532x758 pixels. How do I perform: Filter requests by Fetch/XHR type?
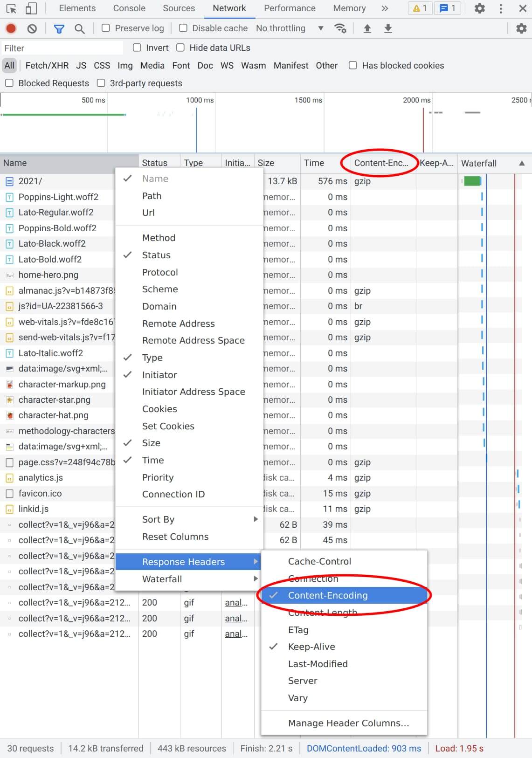(47, 66)
